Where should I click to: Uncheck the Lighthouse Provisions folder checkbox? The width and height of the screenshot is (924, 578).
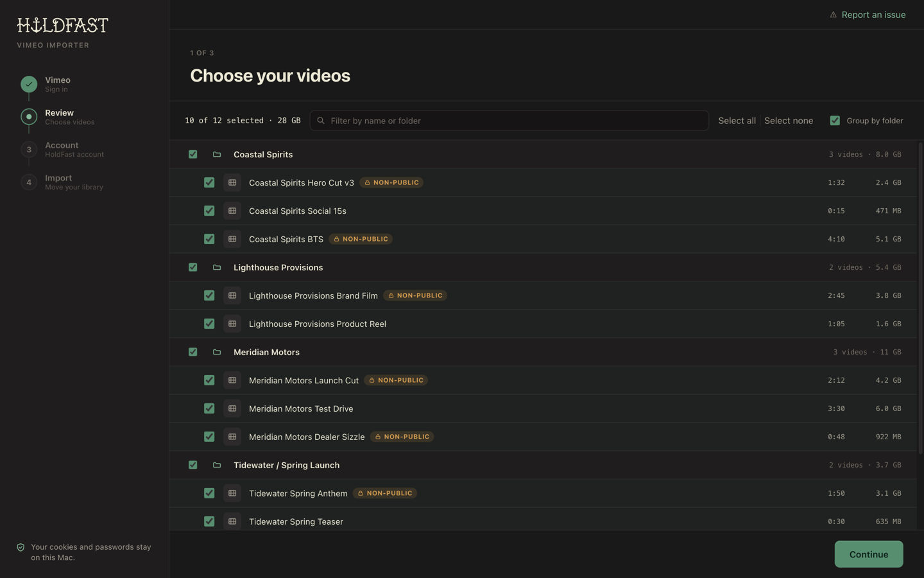193,268
